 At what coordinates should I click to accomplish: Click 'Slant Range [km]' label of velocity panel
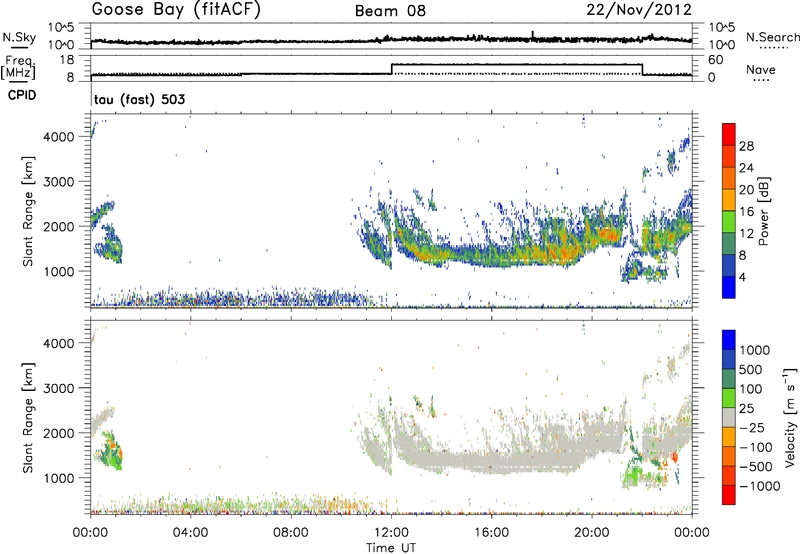[27, 417]
